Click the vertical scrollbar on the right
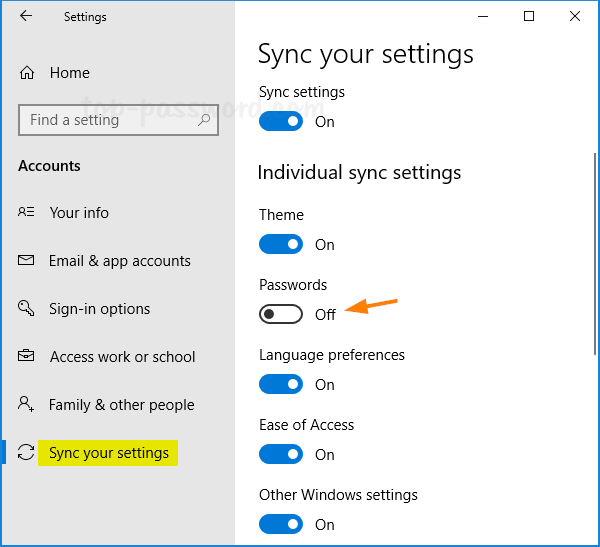This screenshot has height=547, width=600. click(x=596, y=250)
